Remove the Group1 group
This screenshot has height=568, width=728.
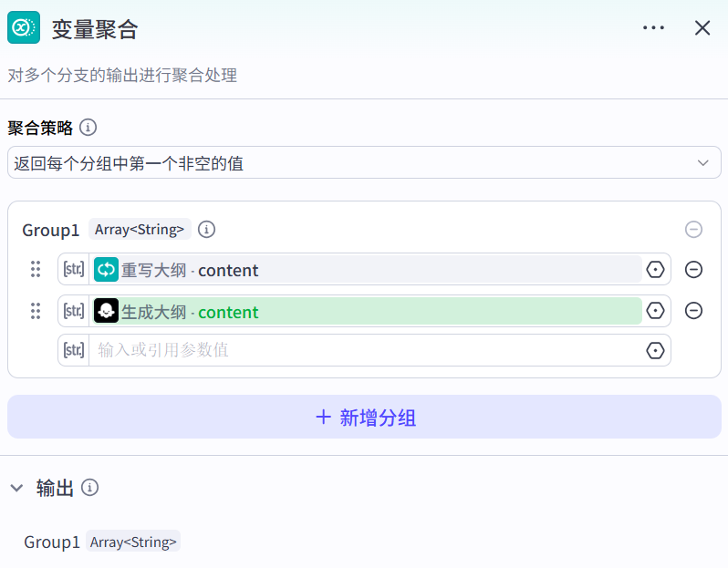coord(693,230)
